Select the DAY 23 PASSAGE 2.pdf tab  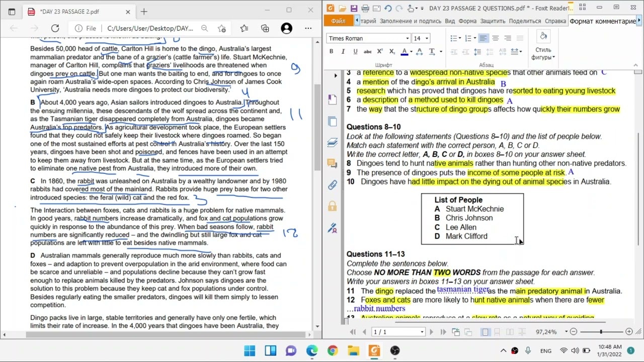pos(79,11)
